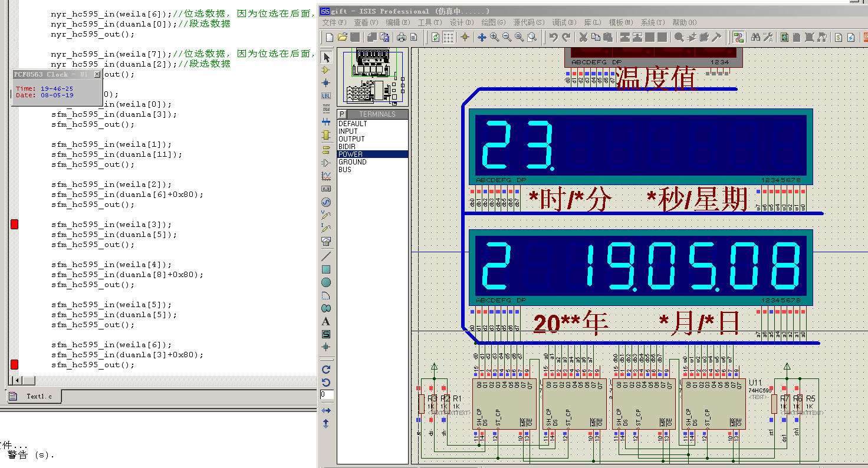Select OUTPUT terminal type
The width and height of the screenshot is (868, 468).
pos(373,139)
